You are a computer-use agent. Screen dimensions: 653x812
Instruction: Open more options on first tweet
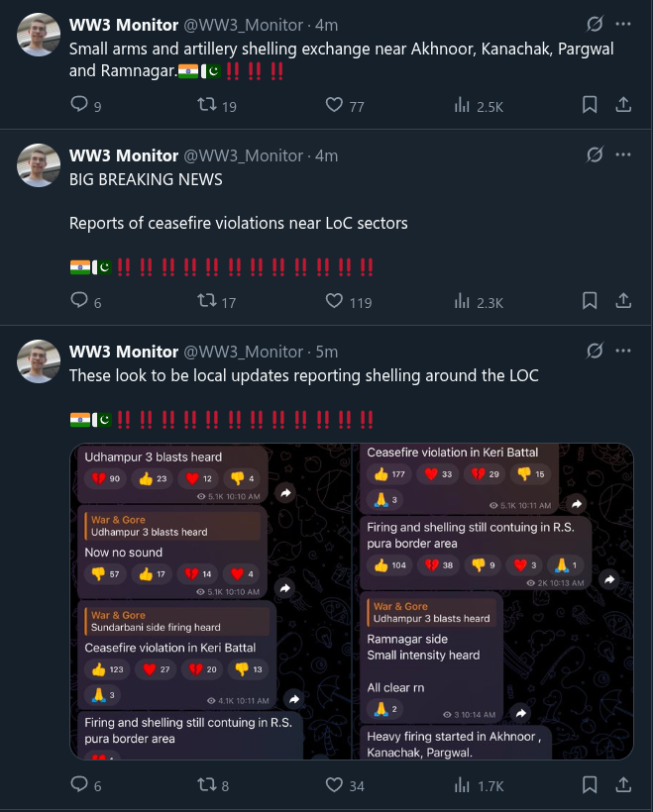[x=623, y=24]
